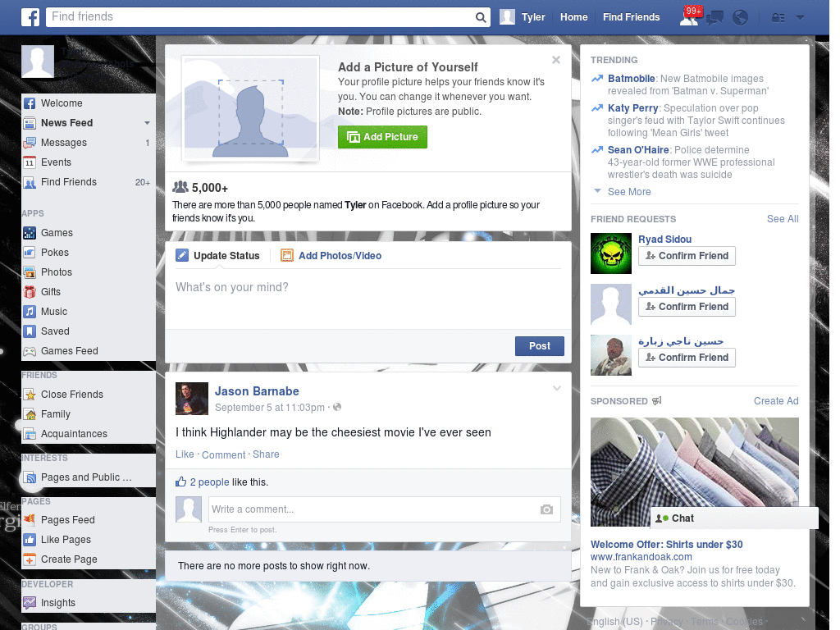The width and height of the screenshot is (840, 630).
Task: Click the What's on your mind box
Action: point(368,298)
